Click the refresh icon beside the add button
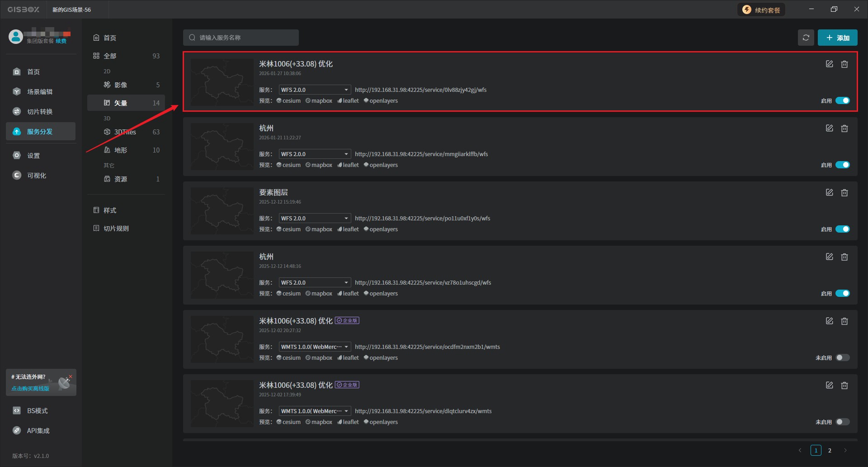Screen dimensions: 868x467 [806, 38]
